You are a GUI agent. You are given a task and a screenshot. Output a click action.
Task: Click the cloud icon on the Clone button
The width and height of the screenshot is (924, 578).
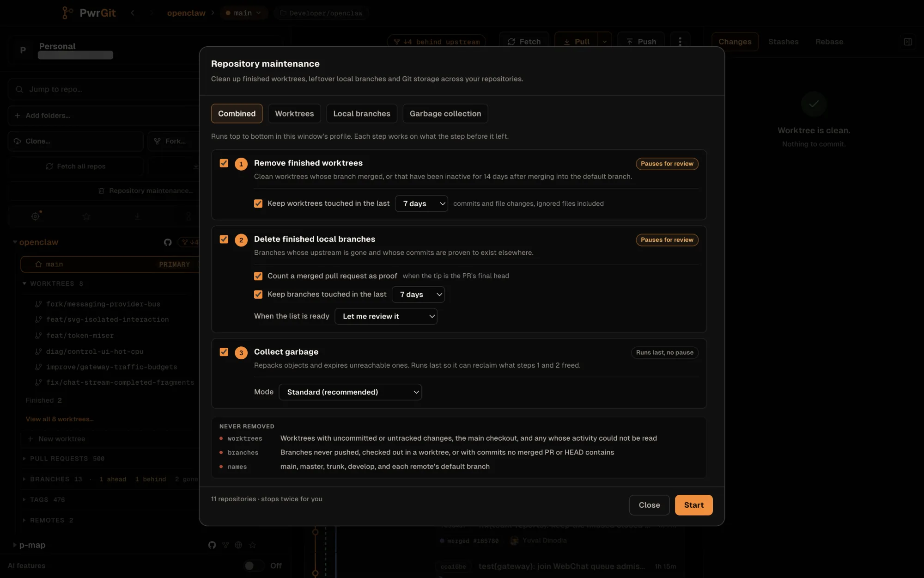point(18,141)
